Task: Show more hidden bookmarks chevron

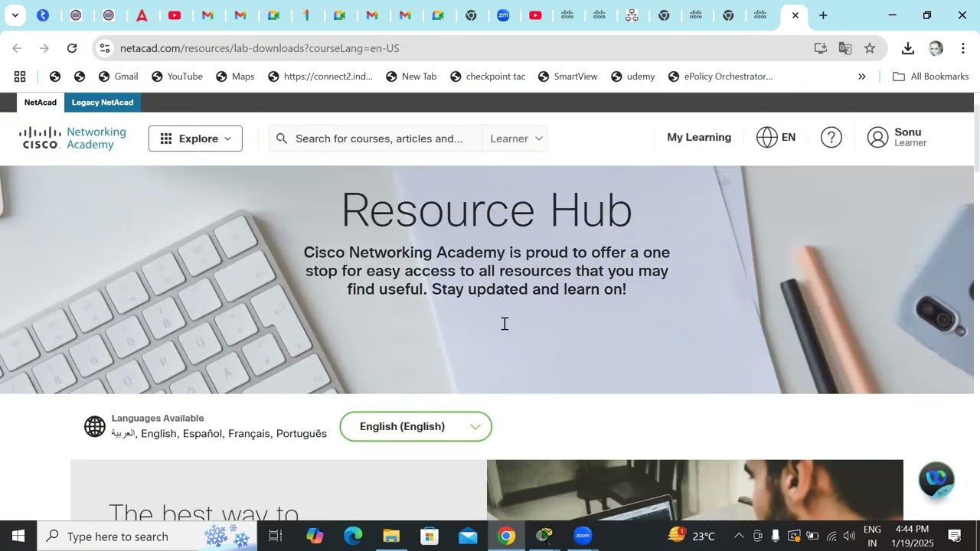Action: [861, 77]
